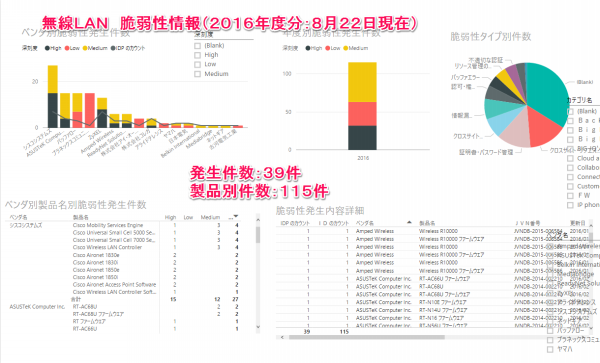Click Low legend dot in yearly chart
Screen dimensions: 600x363
coord(328,48)
